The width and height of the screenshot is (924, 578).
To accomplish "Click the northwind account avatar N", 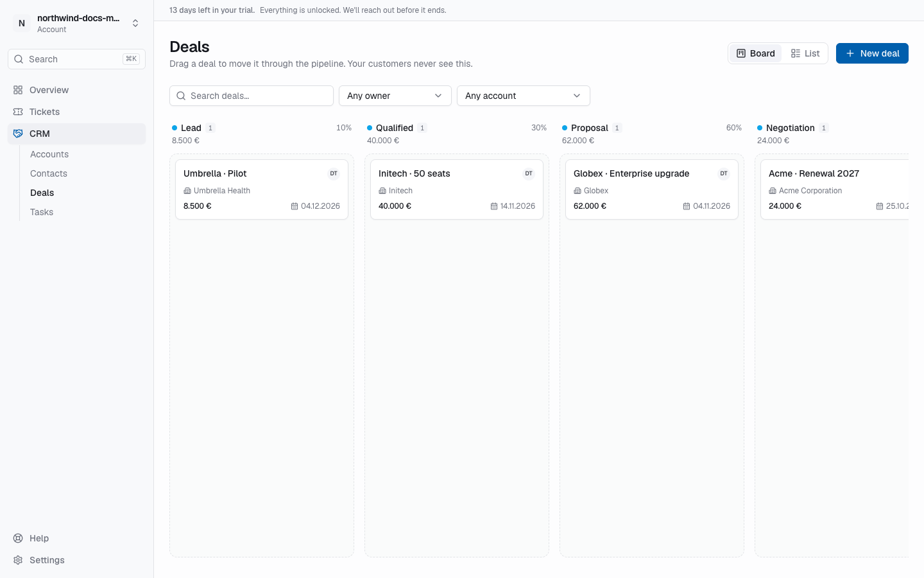I will [x=22, y=23].
